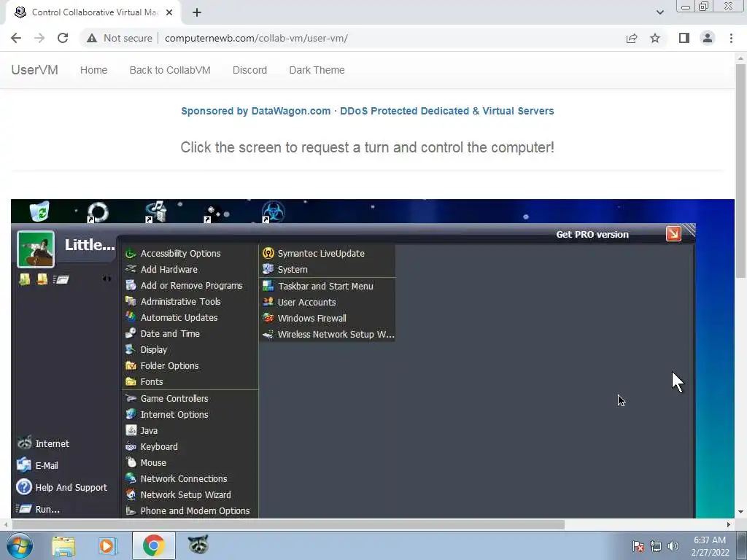Open File Explorer from the taskbar
The width and height of the screenshot is (747, 560).
pos(63,546)
